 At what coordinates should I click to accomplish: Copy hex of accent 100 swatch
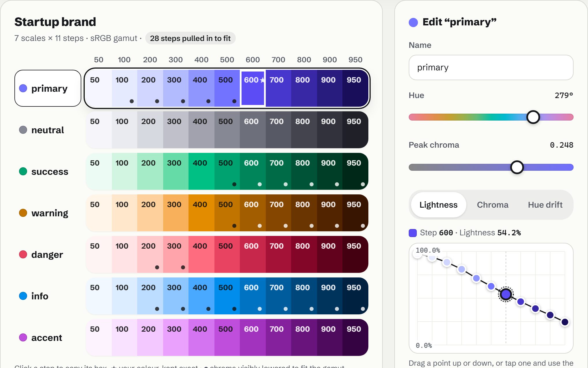pos(125,337)
